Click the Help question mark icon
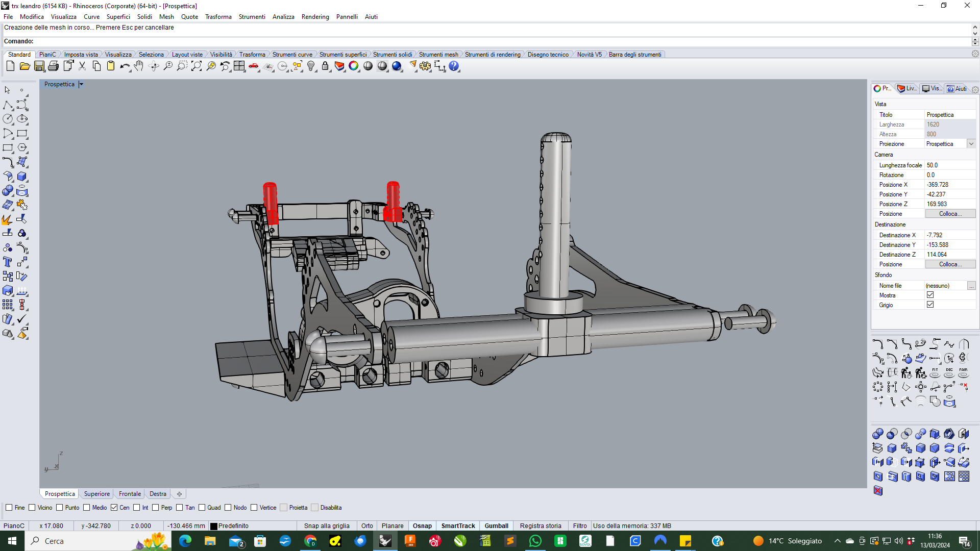Screen dimensions: 980x551 pos(454,66)
